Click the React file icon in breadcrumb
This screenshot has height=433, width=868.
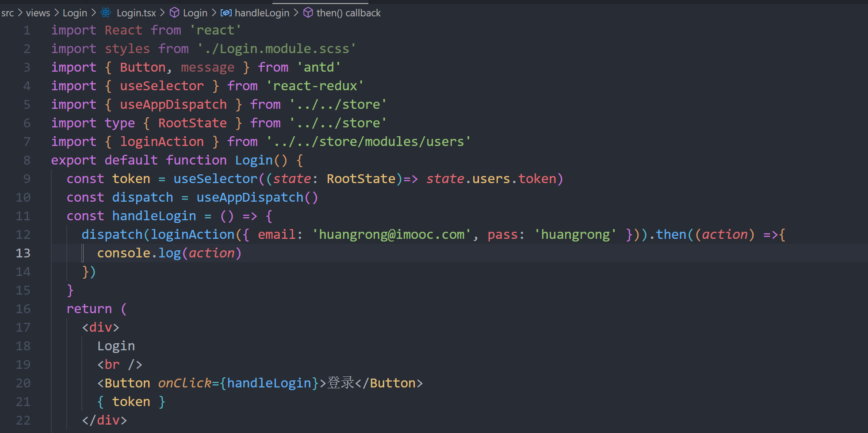[106, 13]
